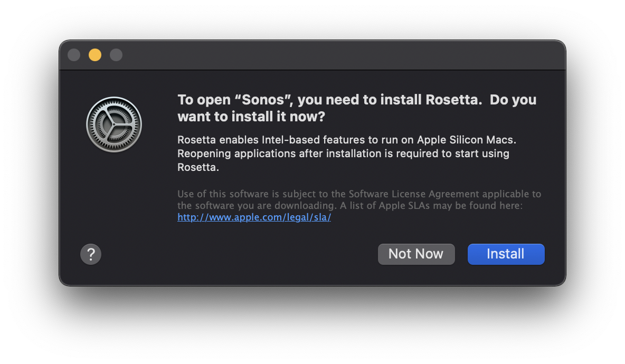The height and width of the screenshot is (364, 625).
Task: Click the yellow minimize traffic light
Action: (x=94, y=54)
